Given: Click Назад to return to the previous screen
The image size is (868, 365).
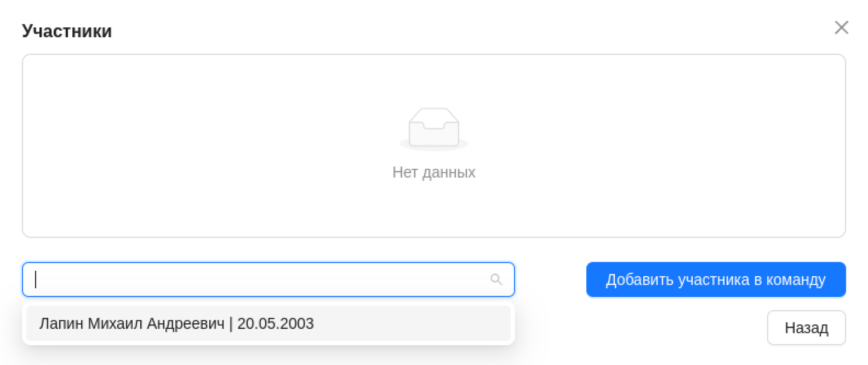Looking at the screenshot, I should pyautogui.click(x=806, y=327).
